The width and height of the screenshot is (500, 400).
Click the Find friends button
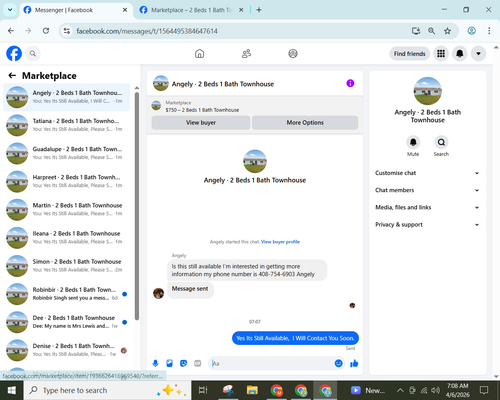tap(409, 54)
